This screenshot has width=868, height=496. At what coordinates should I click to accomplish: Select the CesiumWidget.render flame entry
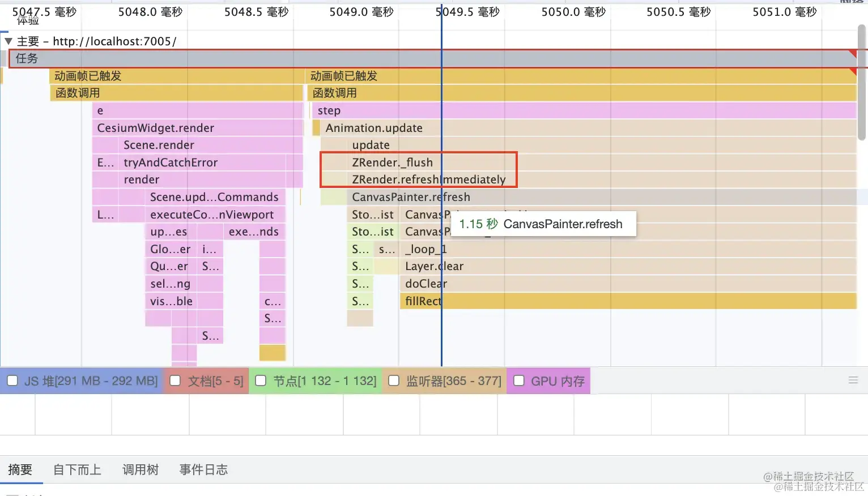154,127
